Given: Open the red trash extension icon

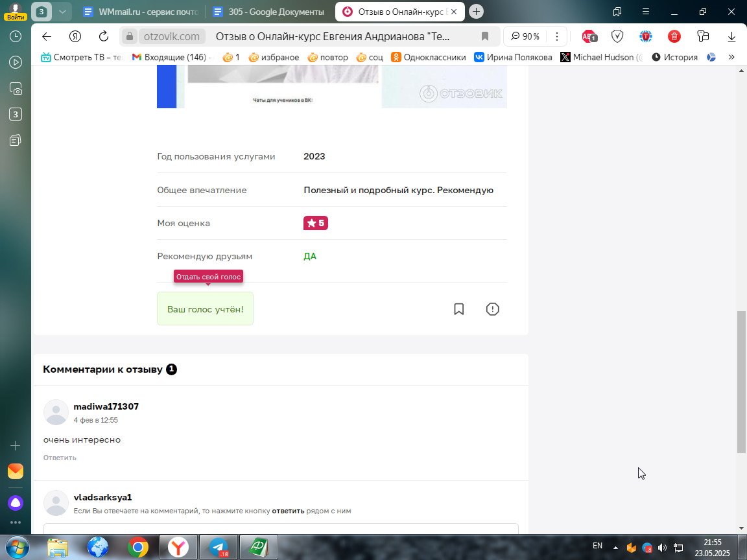Looking at the screenshot, I should [x=674, y=37].
